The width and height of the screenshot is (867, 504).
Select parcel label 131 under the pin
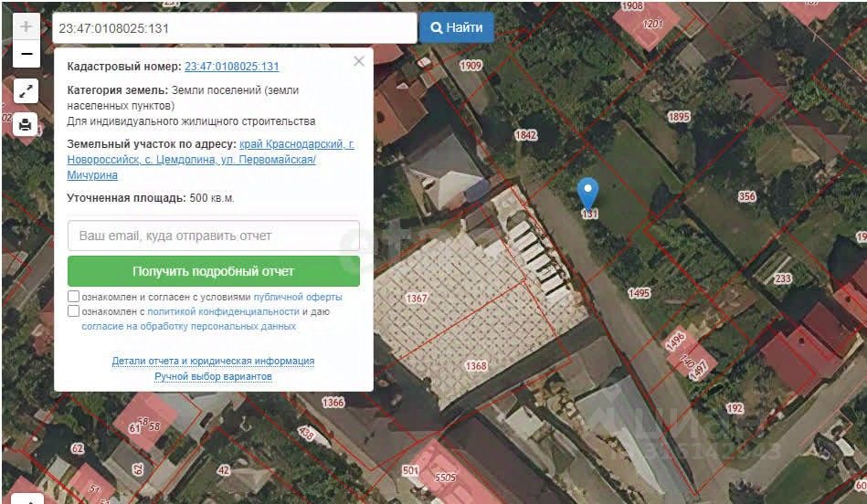(x=589, y=214)
